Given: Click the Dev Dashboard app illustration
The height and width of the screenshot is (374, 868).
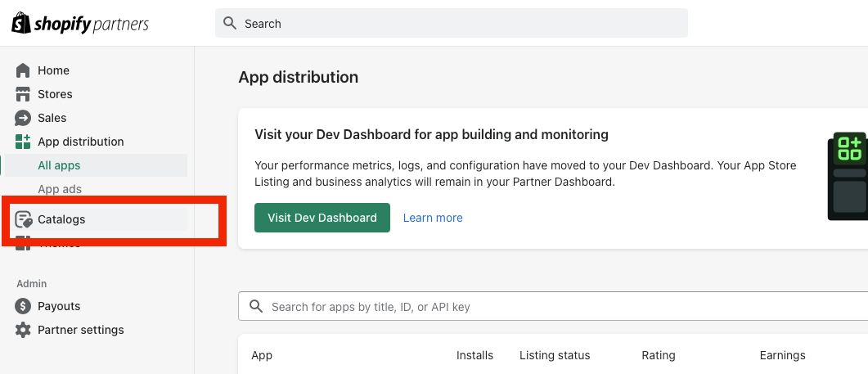Looking at the screenshot, I should pos(848,176).
